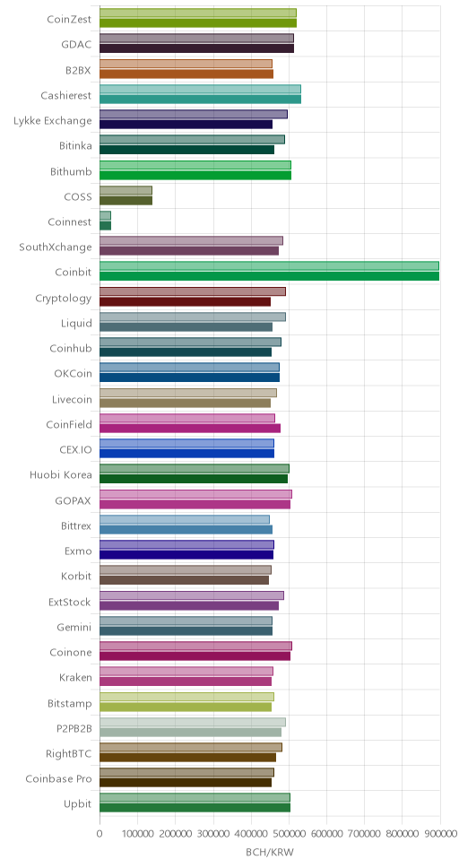Screen dimensions: 459x868
Task: Click the long Coinbit dark green bar
Action: (269, 276)
